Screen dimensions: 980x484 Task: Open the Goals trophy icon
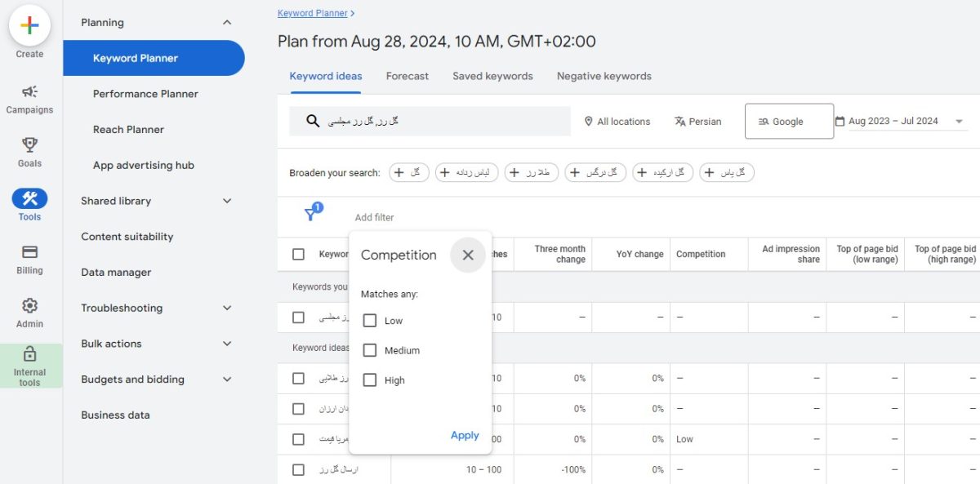29,144
